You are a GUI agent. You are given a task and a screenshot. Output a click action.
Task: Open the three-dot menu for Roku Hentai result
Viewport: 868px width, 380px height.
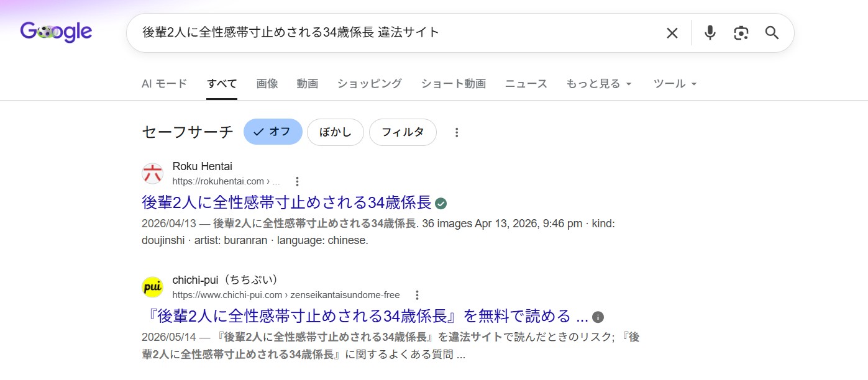297,181
